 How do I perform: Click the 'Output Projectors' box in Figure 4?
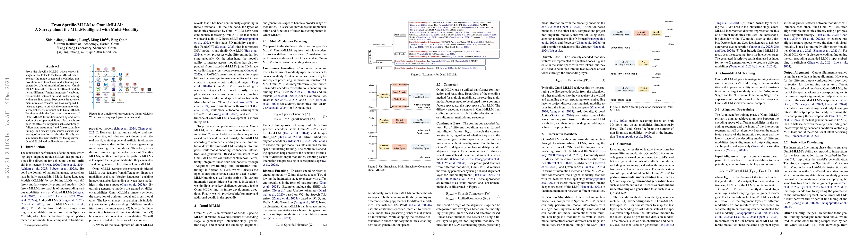coord(641,33)
